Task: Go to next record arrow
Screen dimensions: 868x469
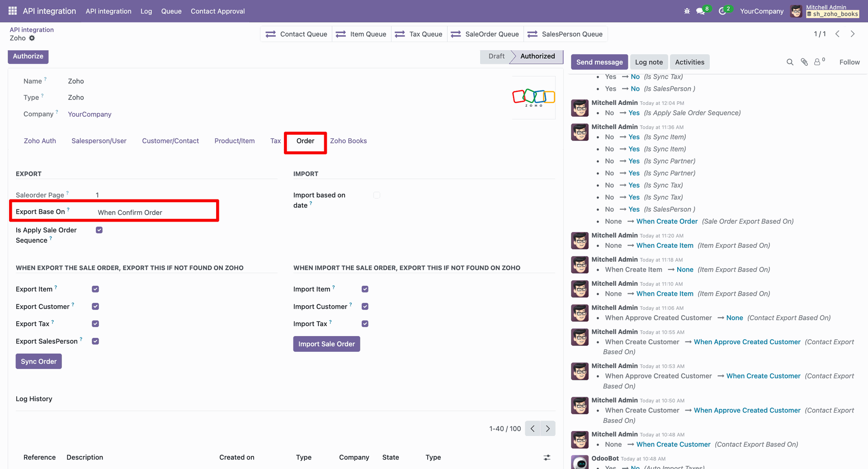Action: [853, 34]
